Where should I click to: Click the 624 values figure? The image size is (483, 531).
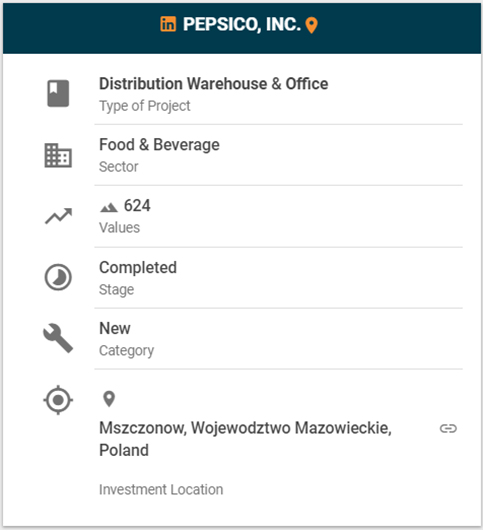coord(137,206)
